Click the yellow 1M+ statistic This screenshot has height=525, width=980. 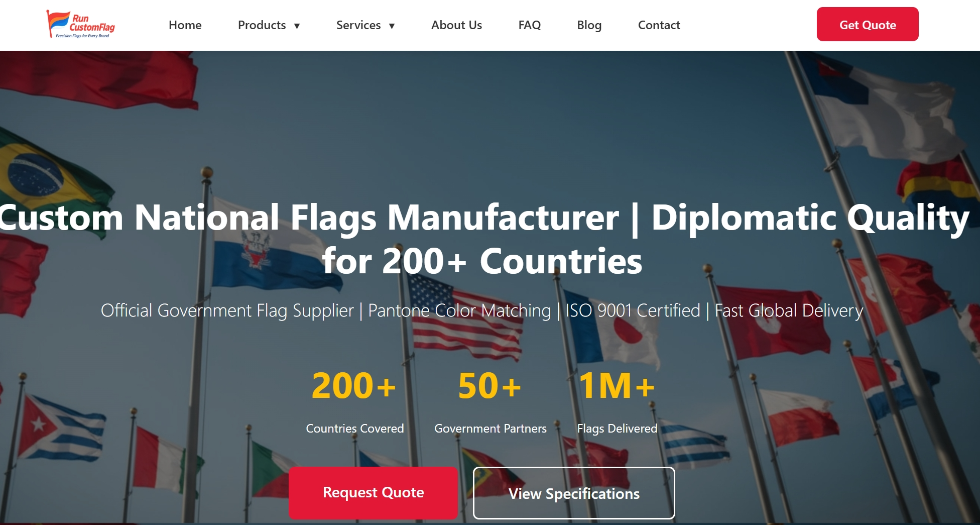pyautogui.click(x=617, y=386)
